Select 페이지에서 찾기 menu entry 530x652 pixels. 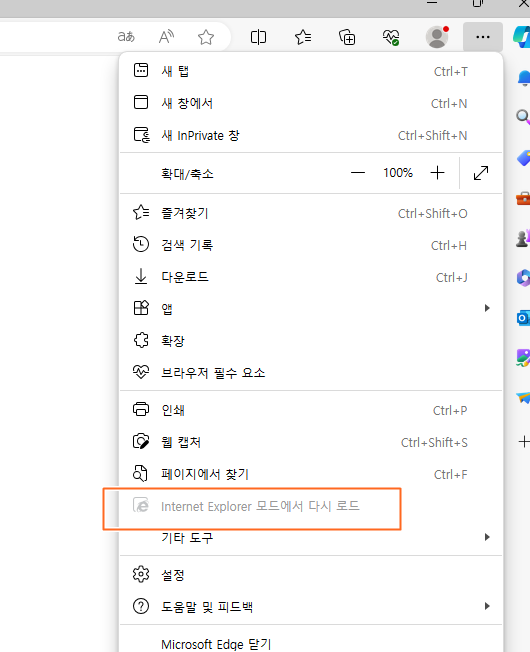[311, 474]
